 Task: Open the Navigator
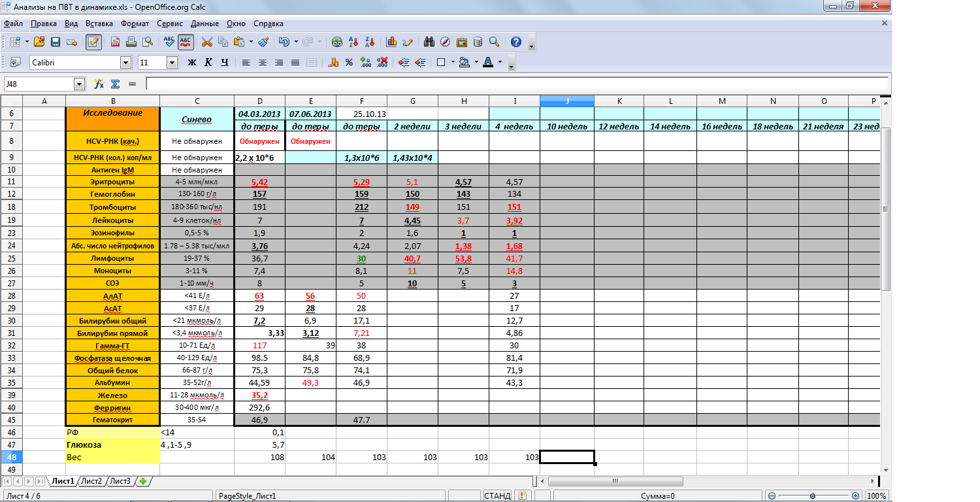[446, 42]
